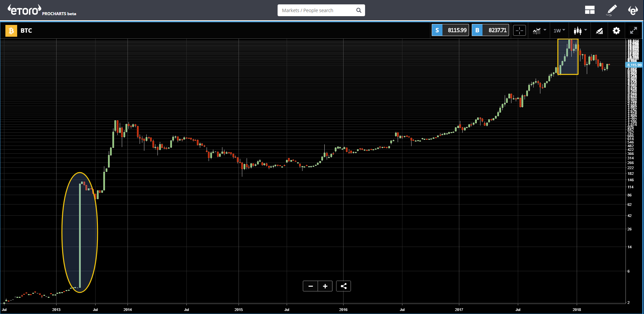Expand the 1W timeframe dropdown
This screenshot has width=644, height=314.
pos(559,31)
